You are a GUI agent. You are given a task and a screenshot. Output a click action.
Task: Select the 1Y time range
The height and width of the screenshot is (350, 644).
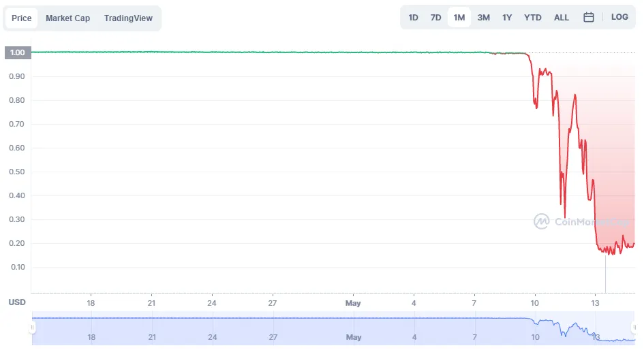coord(507,18)
